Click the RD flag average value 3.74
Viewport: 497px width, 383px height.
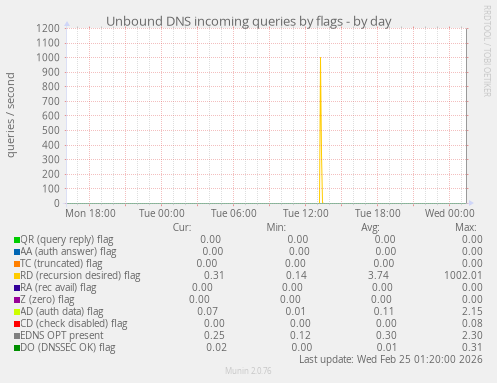click(378, 276)
